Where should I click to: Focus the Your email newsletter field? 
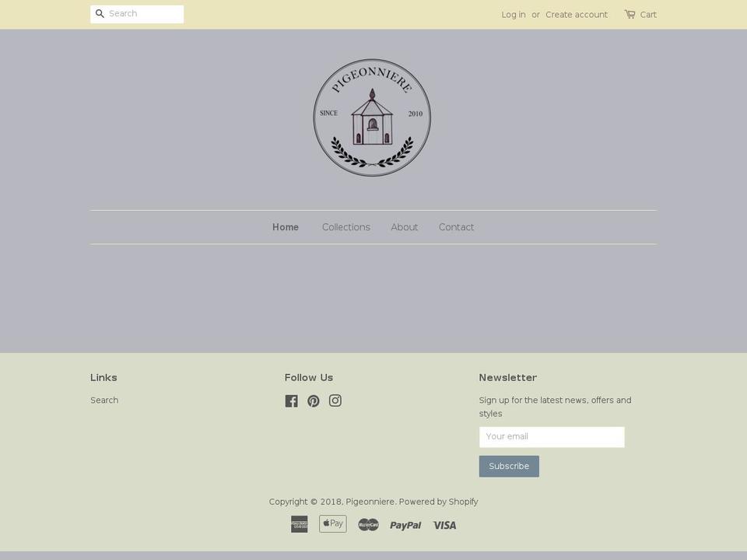coord(552,437)
